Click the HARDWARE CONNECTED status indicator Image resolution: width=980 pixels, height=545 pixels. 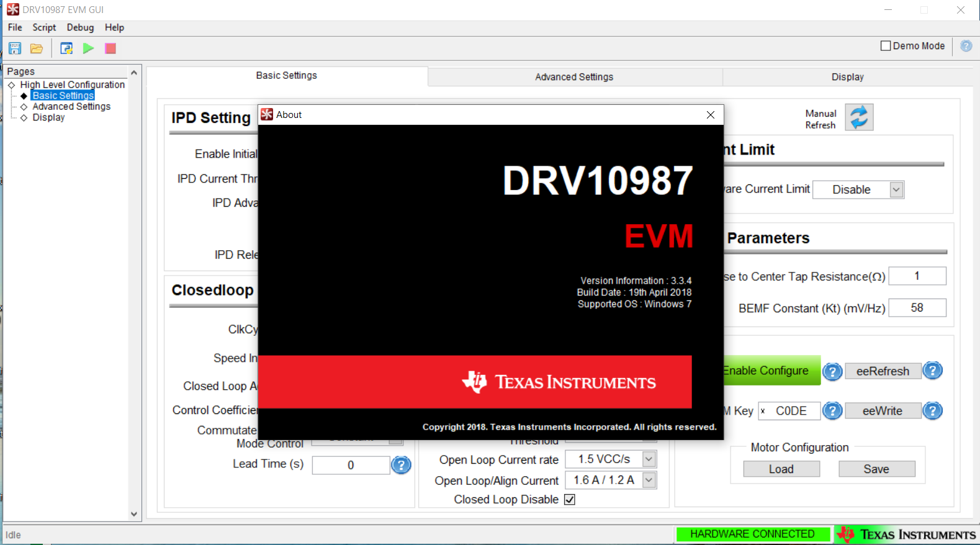[753, 534]
